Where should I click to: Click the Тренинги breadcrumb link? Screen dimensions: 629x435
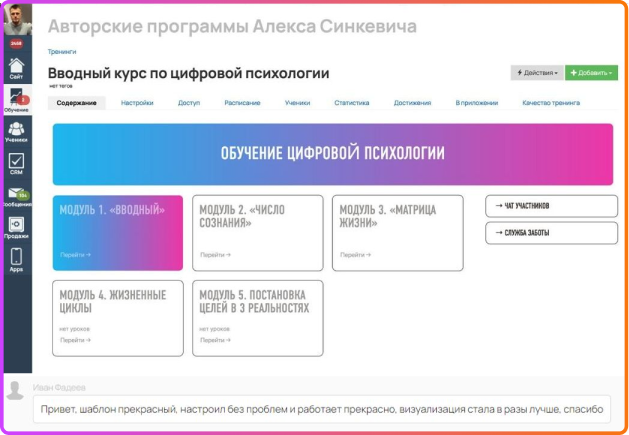point(61,50)
